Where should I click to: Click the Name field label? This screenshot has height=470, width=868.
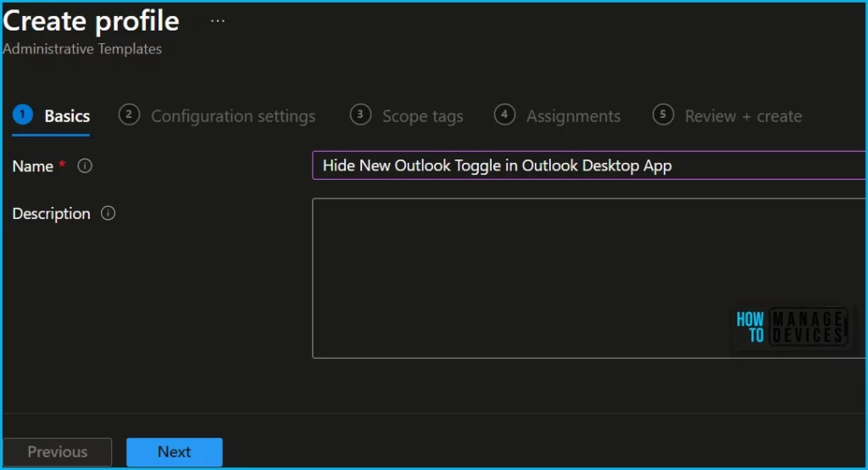[x=33, y=166]
